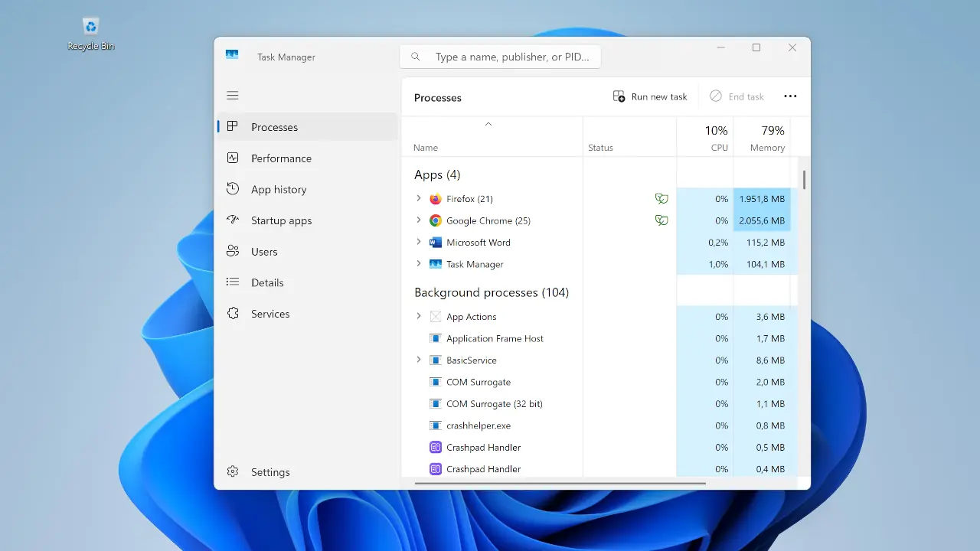This screenshot has width=980, height=551.
Task: Select the first COM Surrogate row
Action: point(599,382)
